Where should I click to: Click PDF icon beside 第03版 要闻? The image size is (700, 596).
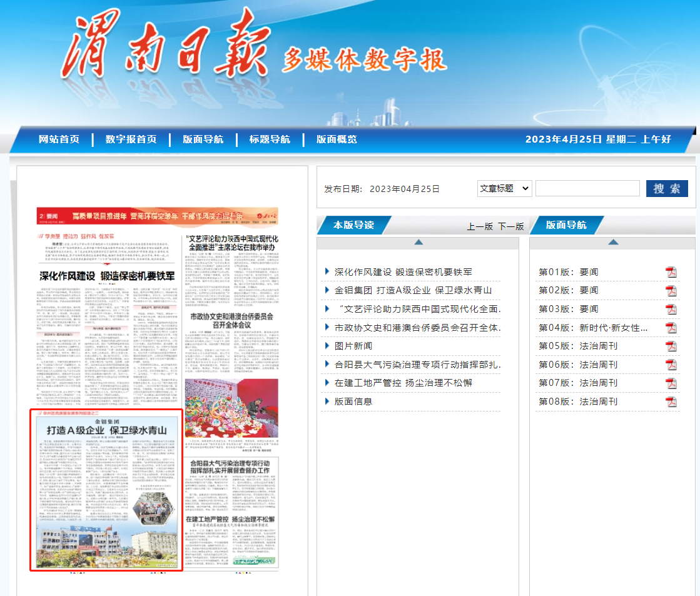671,309
